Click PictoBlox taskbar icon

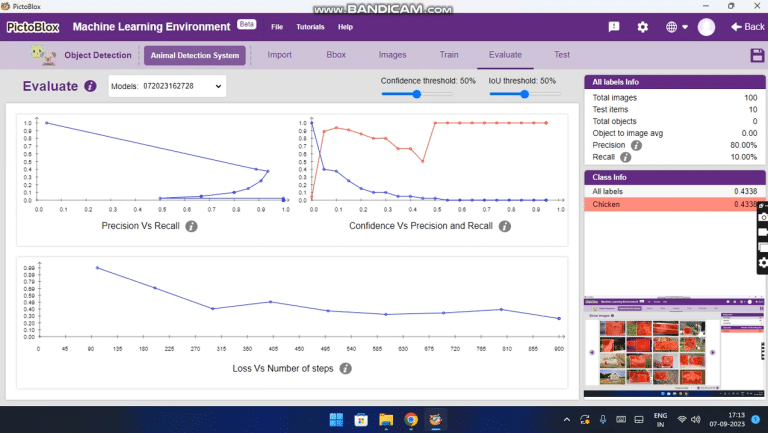[435, 420]
